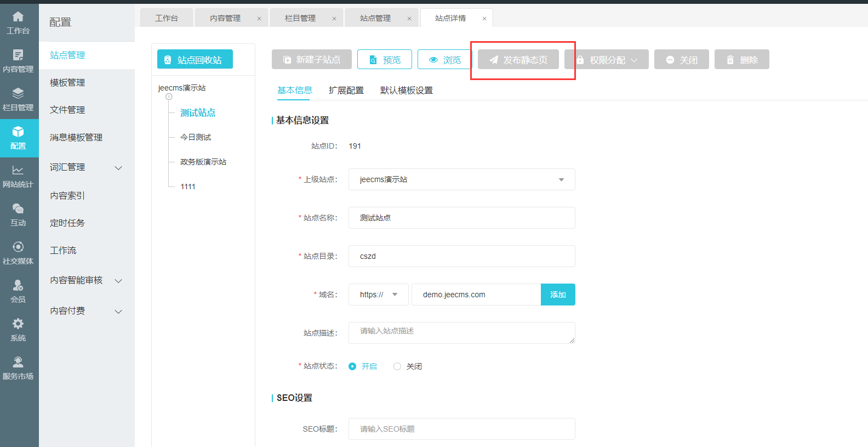Click the 添加 domain button
The image size is (868, 447).
(558, 295)
